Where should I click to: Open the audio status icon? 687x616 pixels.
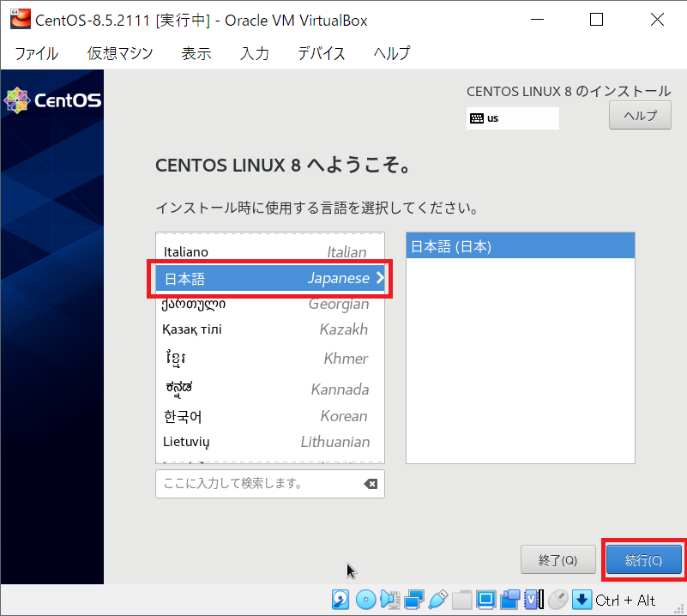(x=390, y=599)
